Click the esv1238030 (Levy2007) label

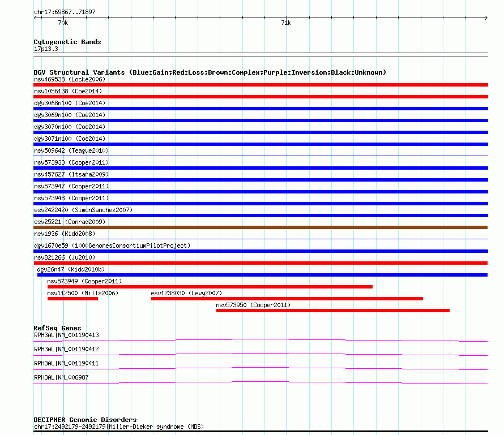click(x=186, y=293)
